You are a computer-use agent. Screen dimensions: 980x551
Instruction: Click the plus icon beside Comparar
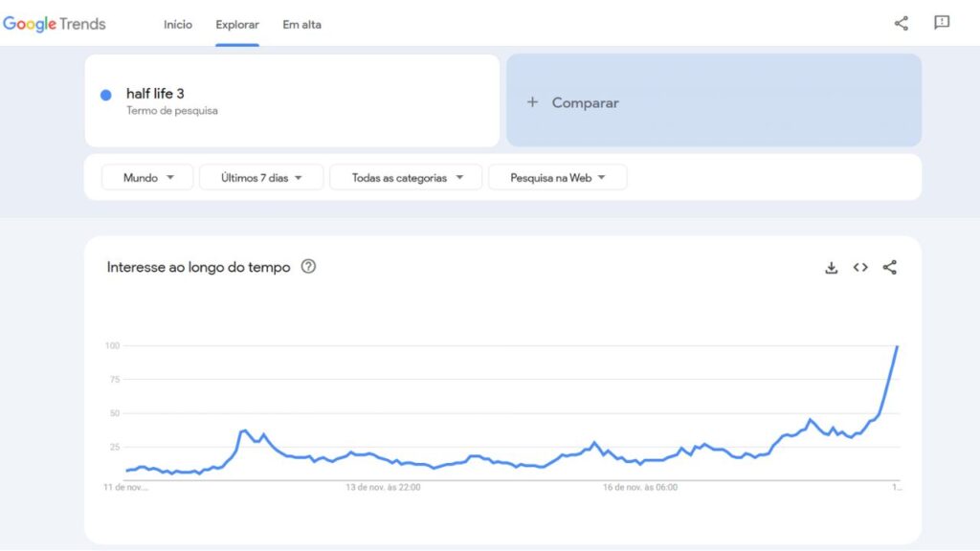click(x=533, y=102)
